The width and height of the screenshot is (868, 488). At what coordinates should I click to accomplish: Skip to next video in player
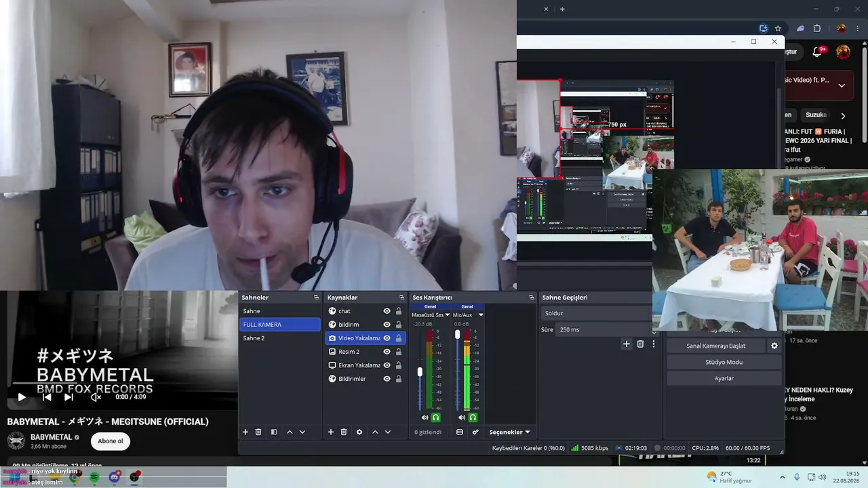(x=68, y=397)
